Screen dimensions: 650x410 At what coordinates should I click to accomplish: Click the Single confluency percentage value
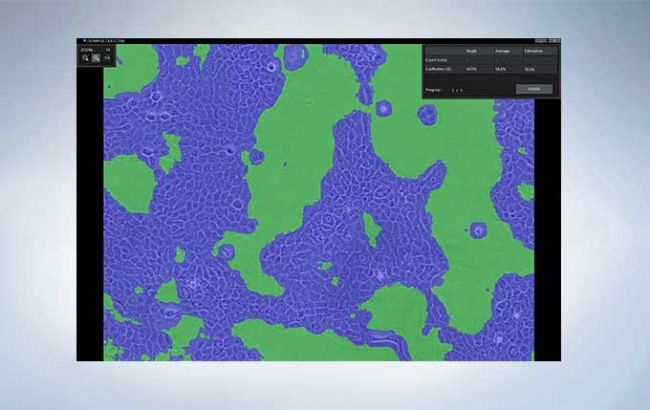click(x=471, y=69)
